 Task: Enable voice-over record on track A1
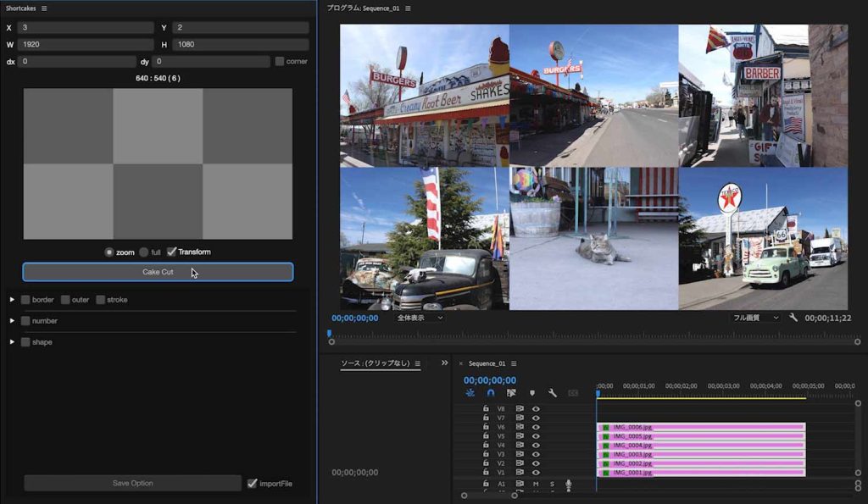(568, 484)
